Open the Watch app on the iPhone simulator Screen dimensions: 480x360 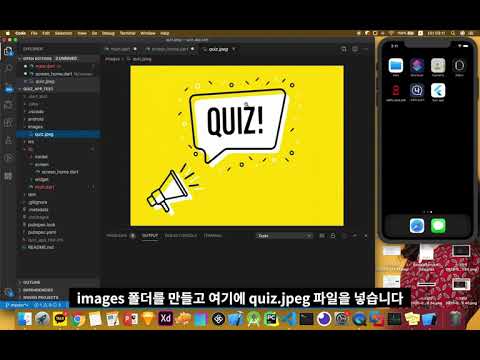(x=459, y=65)
